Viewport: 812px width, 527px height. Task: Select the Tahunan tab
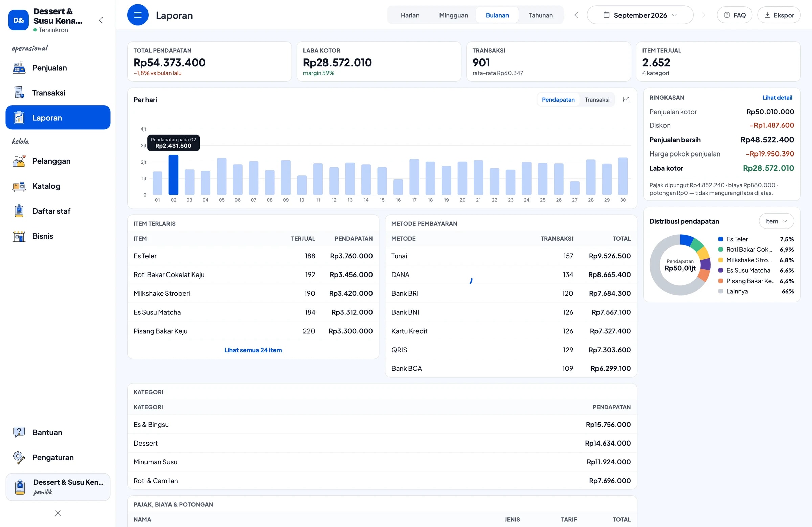pos(540,15)
